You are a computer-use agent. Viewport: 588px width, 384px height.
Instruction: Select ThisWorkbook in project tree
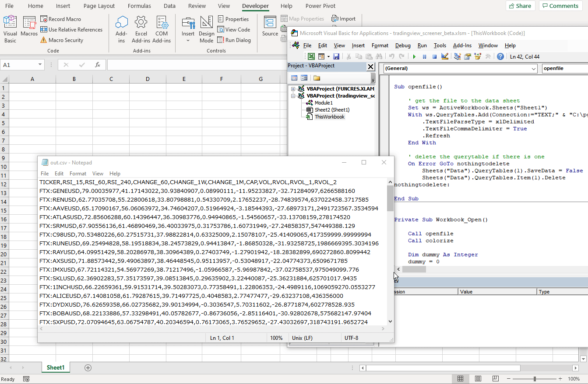pos(329,117)
